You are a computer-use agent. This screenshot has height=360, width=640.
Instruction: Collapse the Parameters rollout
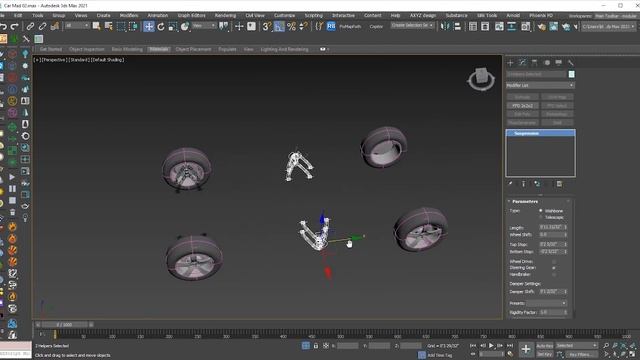tap(509, 201)
